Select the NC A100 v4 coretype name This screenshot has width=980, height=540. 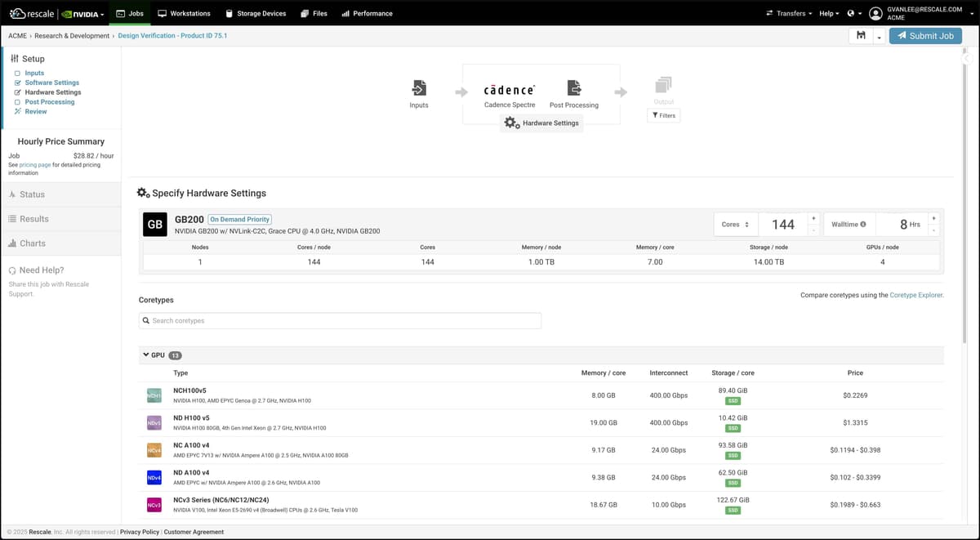click(x=192, y=445)
